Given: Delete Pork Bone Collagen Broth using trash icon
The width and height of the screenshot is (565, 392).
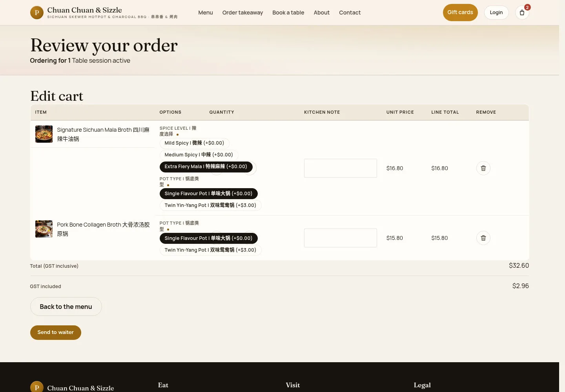Looking at the screenshot, I should click(483, 238).
